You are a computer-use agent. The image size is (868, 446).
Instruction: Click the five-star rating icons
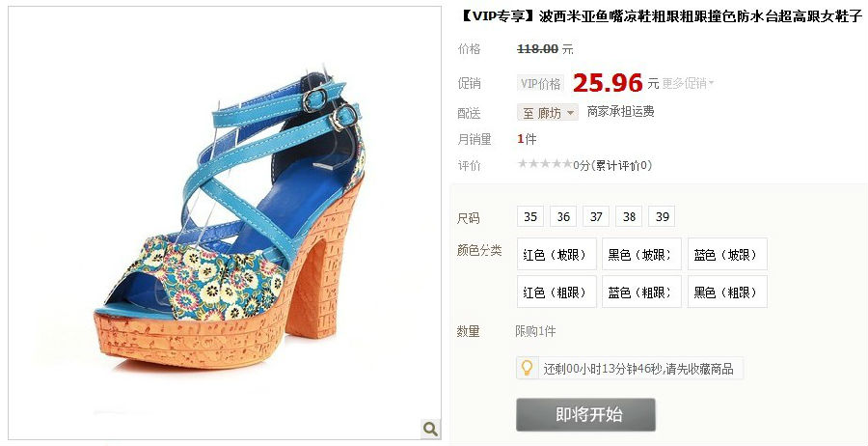tap(544, 164)
